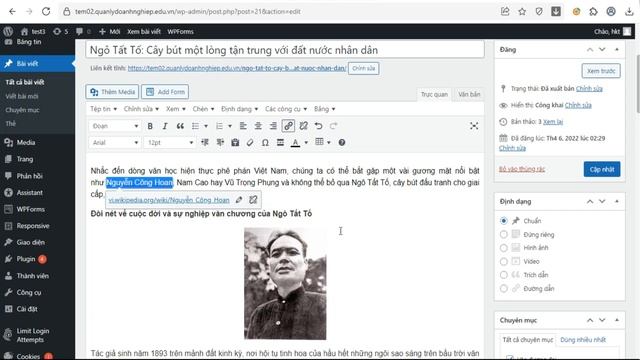Reload the browser page

point(46,11)
